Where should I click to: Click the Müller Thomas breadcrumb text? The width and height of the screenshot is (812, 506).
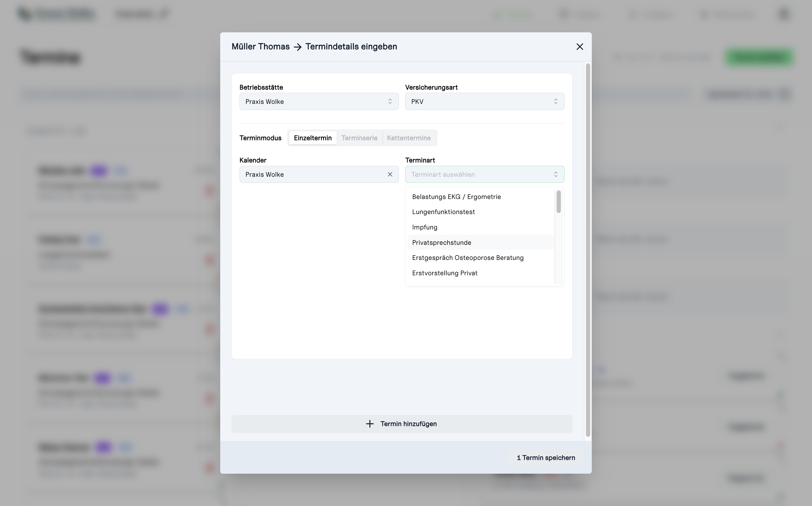(260, 47)
